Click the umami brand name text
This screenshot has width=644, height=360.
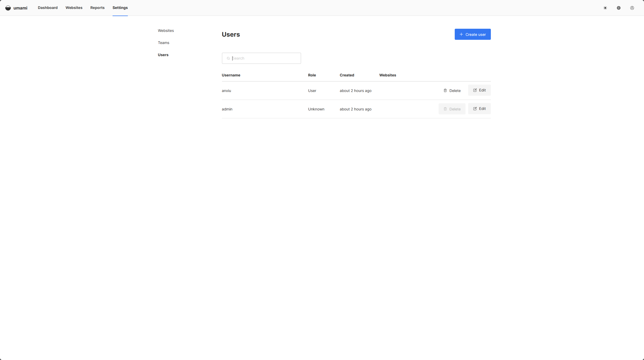pos(20,8)
